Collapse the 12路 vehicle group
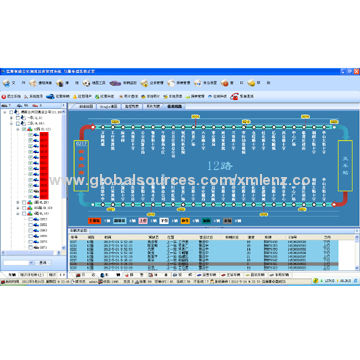Screen dimensions: 360x360 [x=18, y=129]
